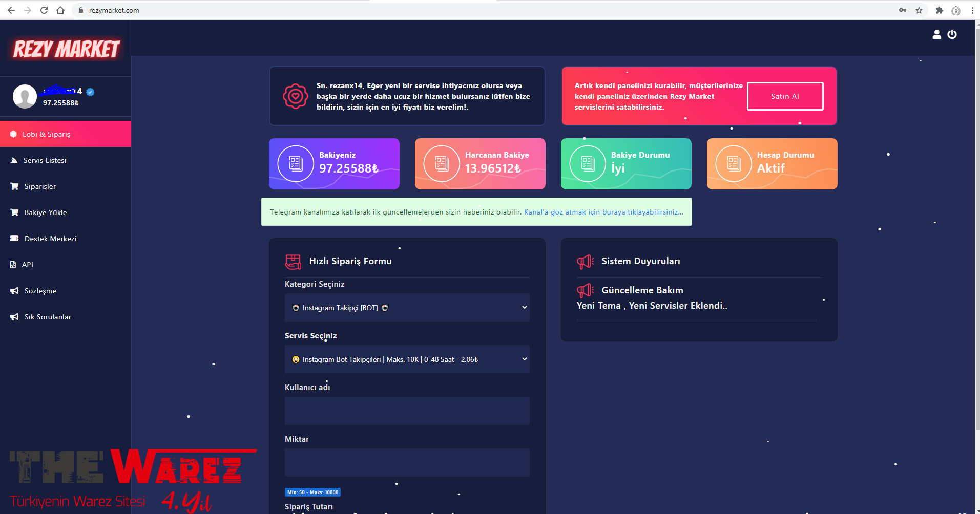Open the browser extensions puzzle icon
The image size is (980, 514).
click(939, 10)
